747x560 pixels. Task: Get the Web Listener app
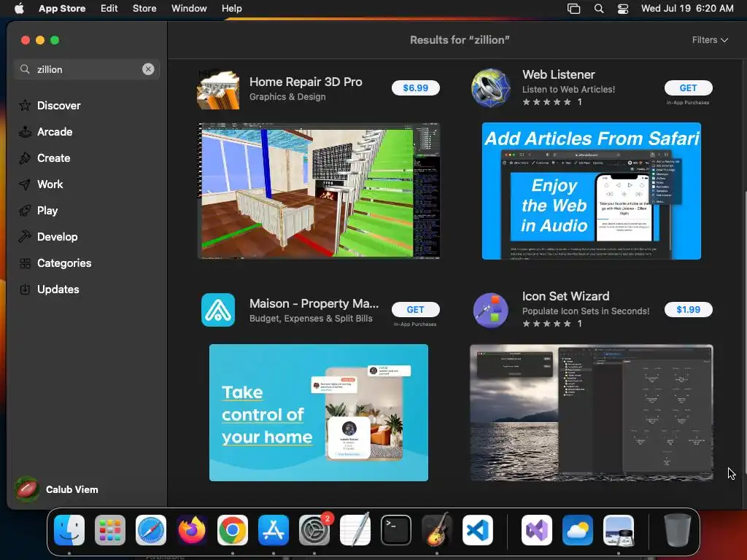(x=688, y=87)
